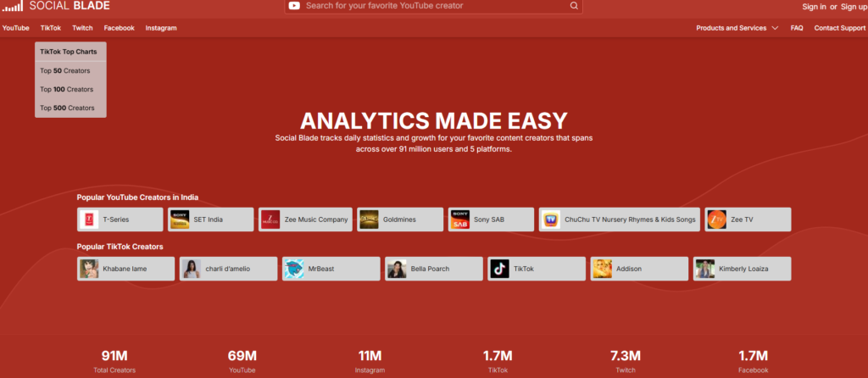Open the Instagram nav menu
The width and height of the screenshot is (868, 378).
tap(161, 28)
